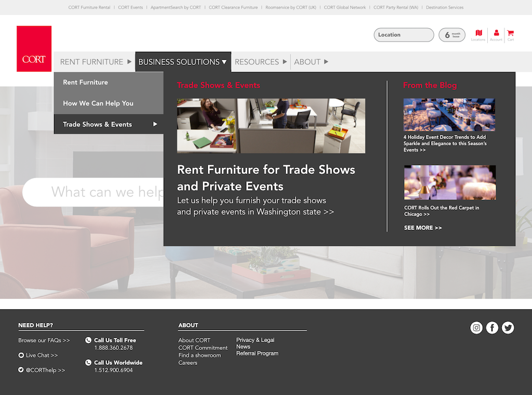Open the shopping Cart icon

tap(511, 34)
